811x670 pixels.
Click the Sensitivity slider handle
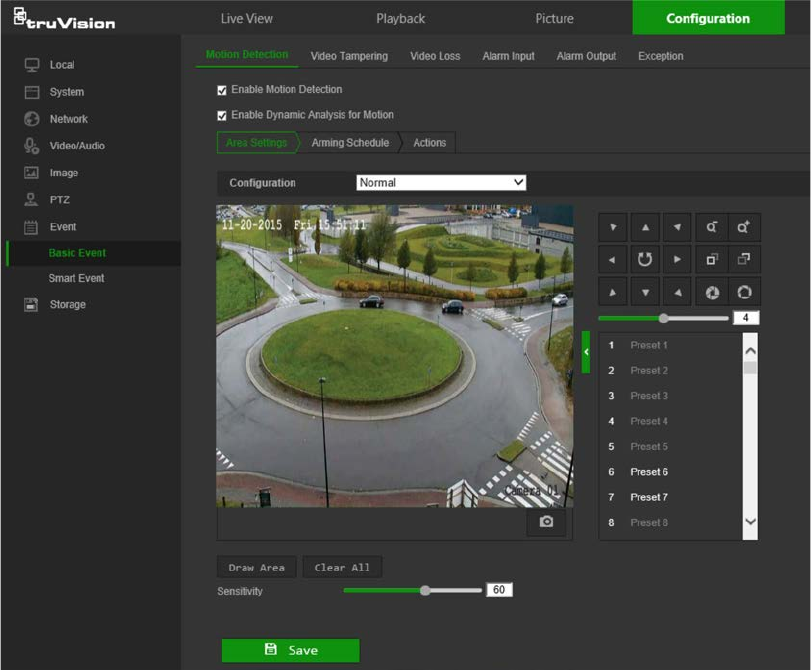pos(425,591)
